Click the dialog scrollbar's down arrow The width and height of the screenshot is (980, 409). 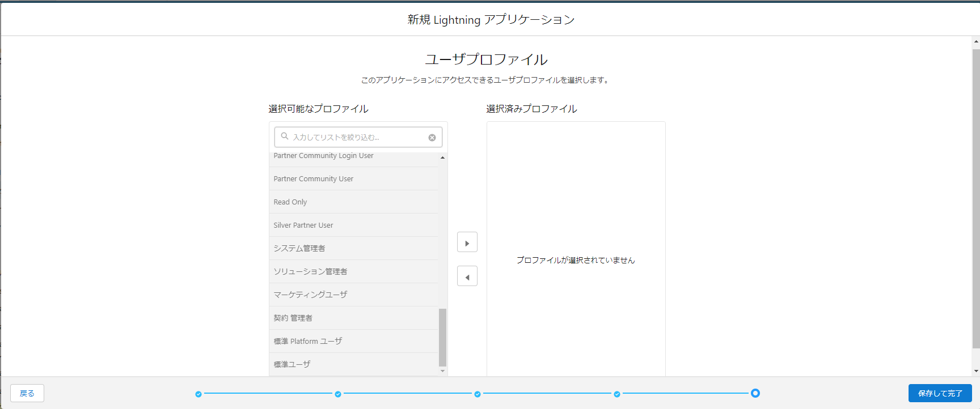tap(976, 371)
